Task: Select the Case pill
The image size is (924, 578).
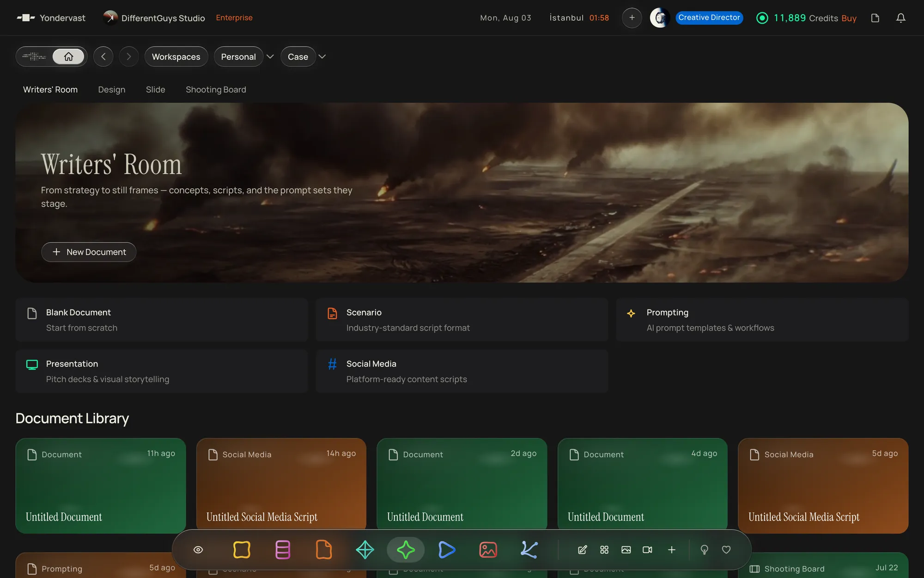Action: click(x=298, y=56)
